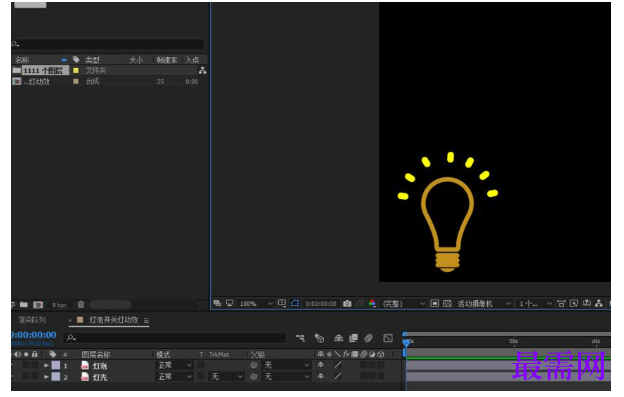Click the primary viewer monitor icon

230,303
